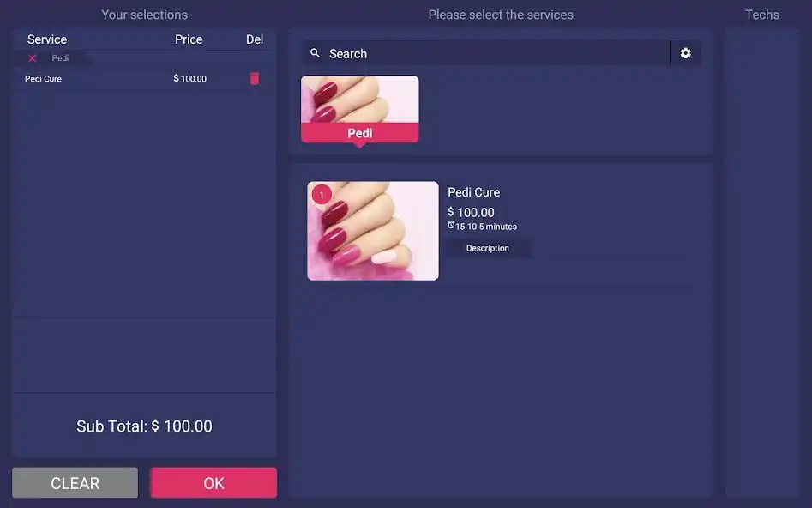The image size is (812, 508).
Task: Click the 15-10-5 minutes duration text
Action: (486, 227)
